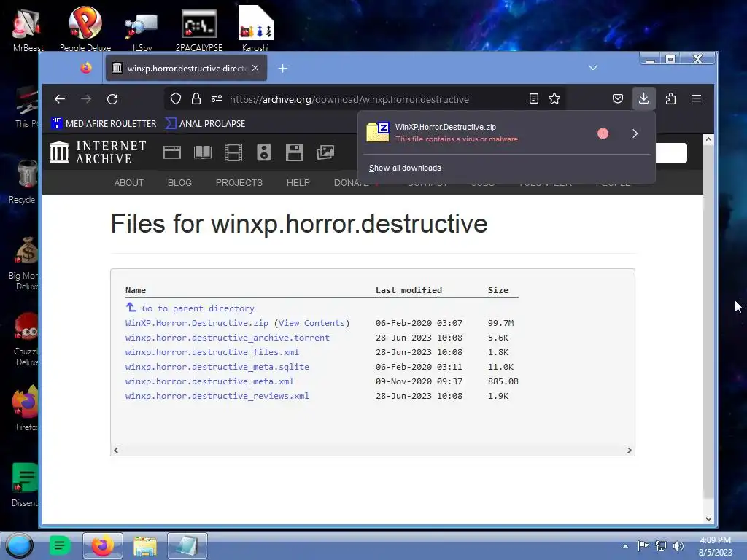
Task: Click Show all downloads
Action: (x=405, y=168)
